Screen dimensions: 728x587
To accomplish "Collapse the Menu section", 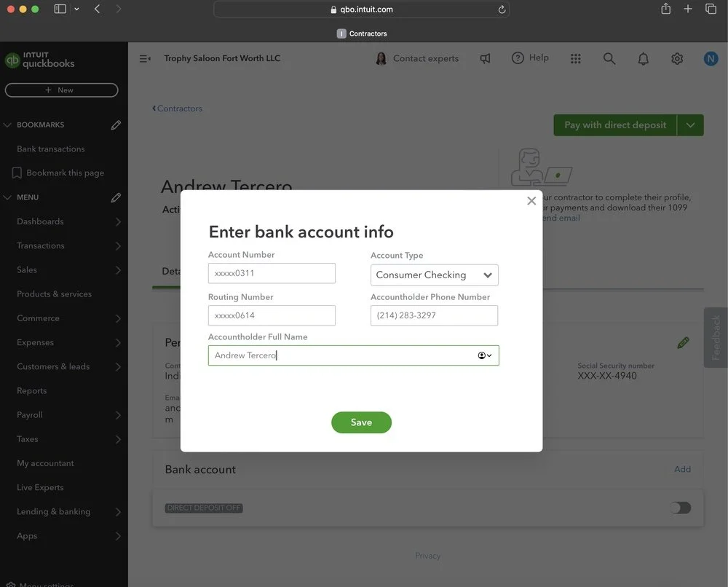I will 7,197.
